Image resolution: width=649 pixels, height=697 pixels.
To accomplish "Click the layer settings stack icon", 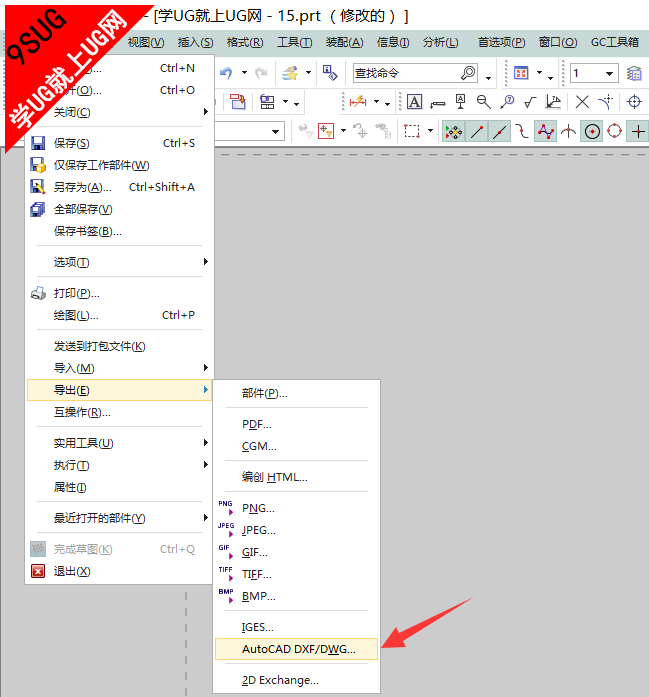I will [634, 73].
